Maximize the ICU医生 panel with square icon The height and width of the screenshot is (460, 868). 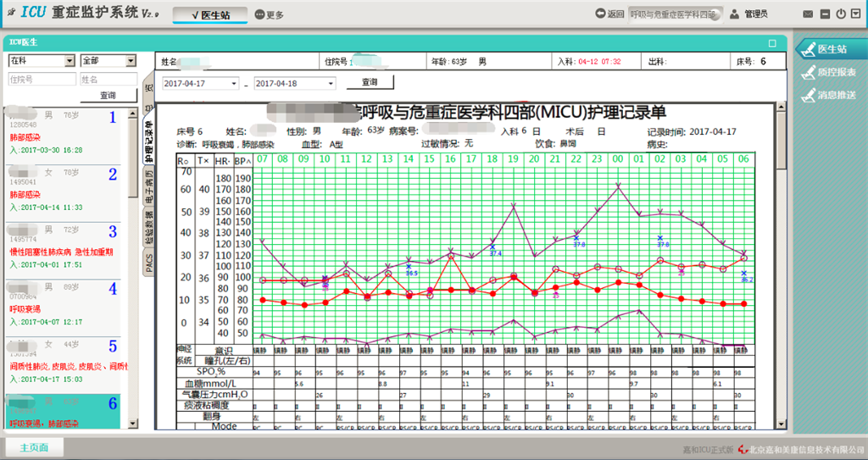[x=772, y=42]
